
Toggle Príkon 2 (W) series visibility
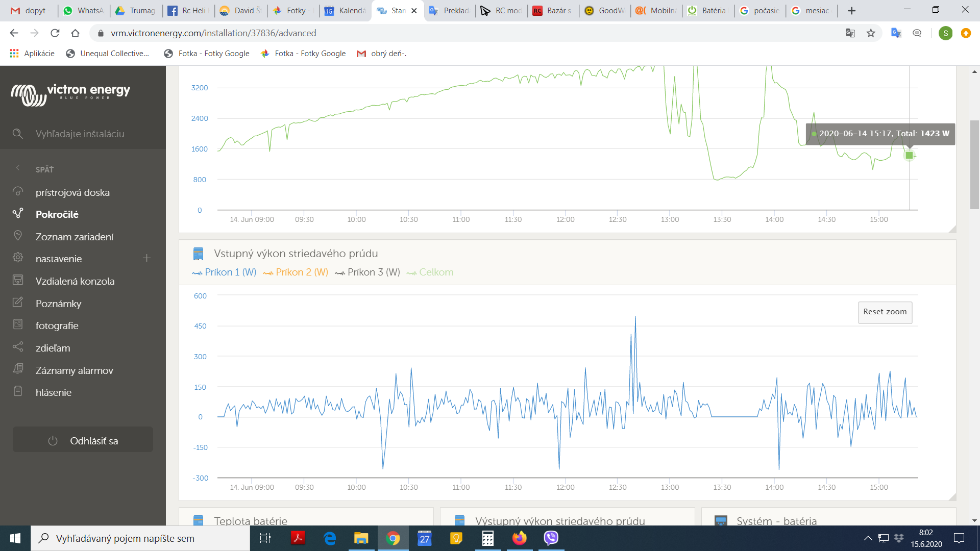click(295, 272)
